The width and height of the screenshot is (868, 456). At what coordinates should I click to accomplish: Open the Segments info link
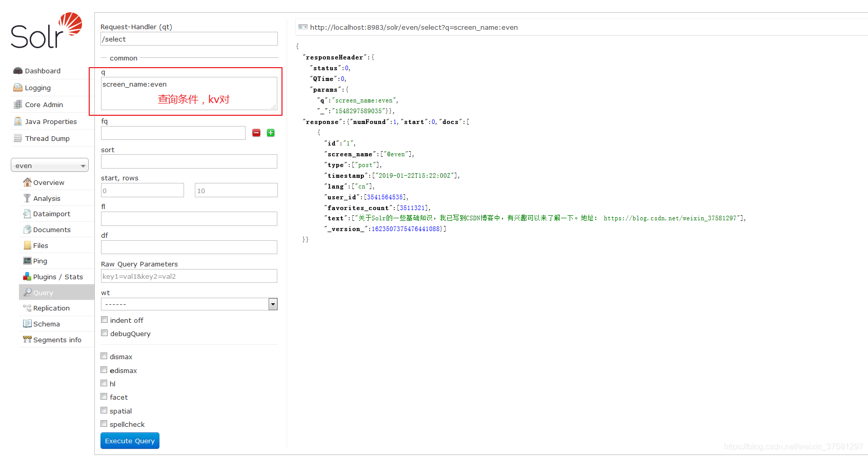pos(57,340)
